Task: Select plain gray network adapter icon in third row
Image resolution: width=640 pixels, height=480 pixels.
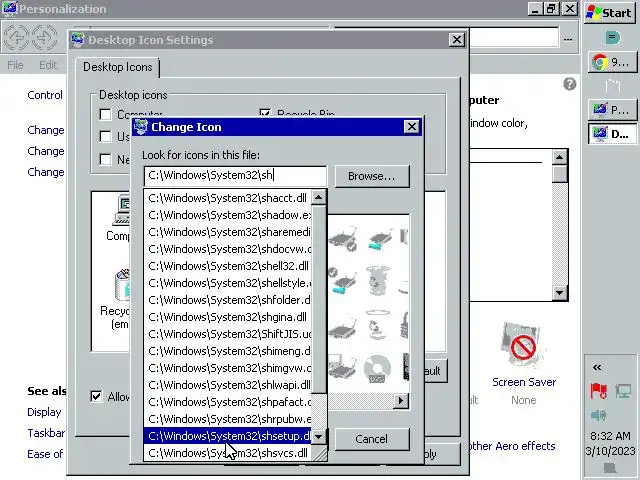Action: point(343,327)
